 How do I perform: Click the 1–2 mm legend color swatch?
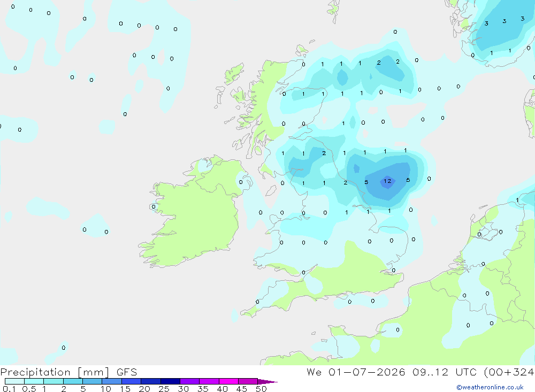(x=53, y=381)
